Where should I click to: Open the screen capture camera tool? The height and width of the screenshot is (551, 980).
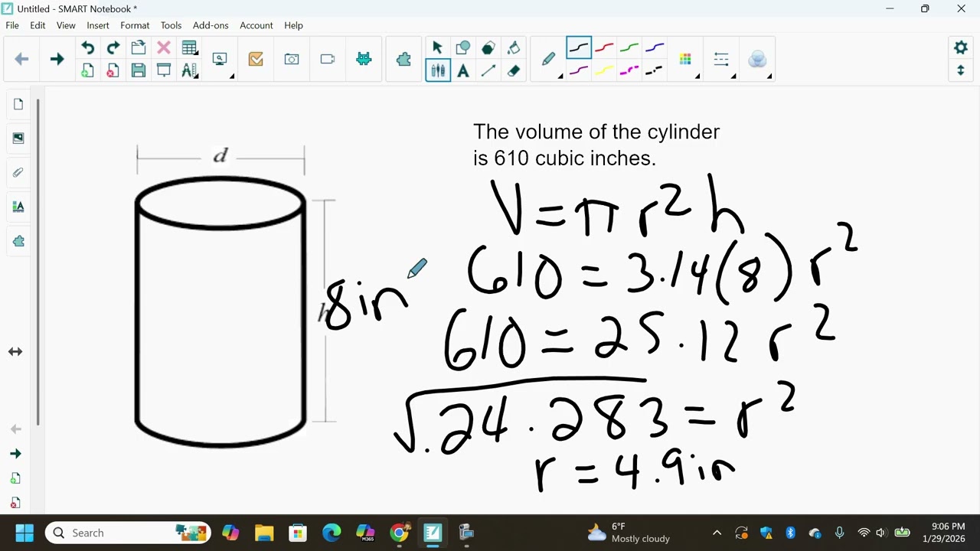[x=292, y=59]
